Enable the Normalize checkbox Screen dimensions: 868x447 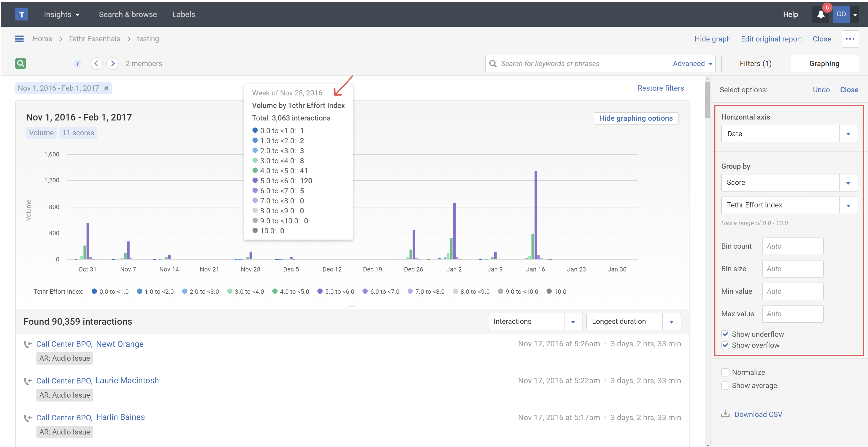(x=725, y=372)
